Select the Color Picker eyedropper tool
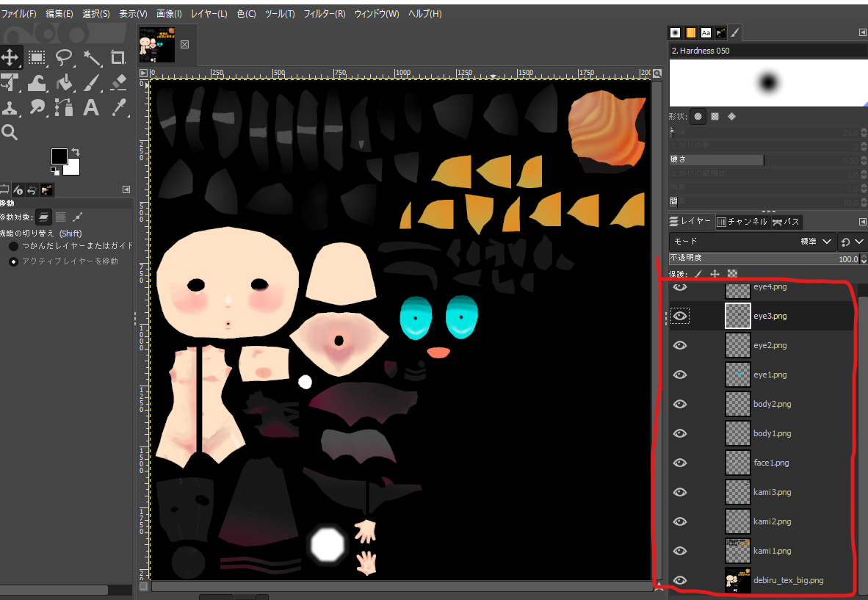The width and height of the screenshot is (868, 600). tap(118, 107)
